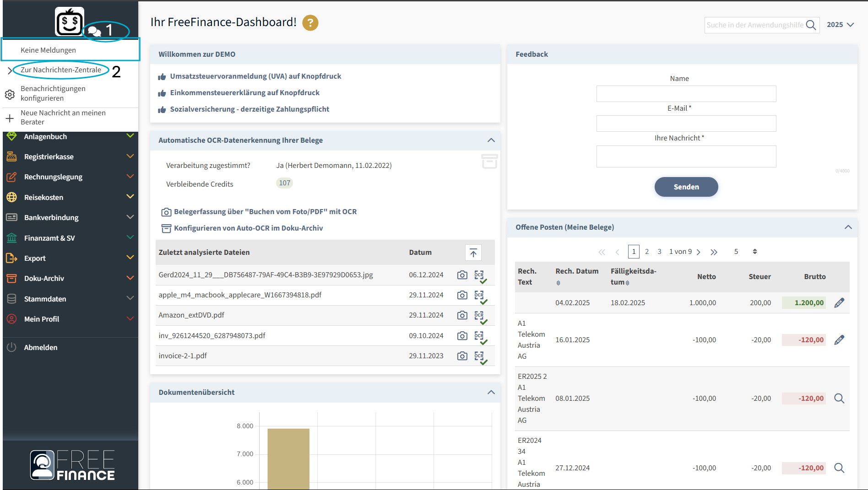Image resolution: width=868 pixels, height=490 pixels.
Task: Open Umsatzsteuervoranmeldung (UVA) auf Knopfdruck link
Action: [255, 76]
